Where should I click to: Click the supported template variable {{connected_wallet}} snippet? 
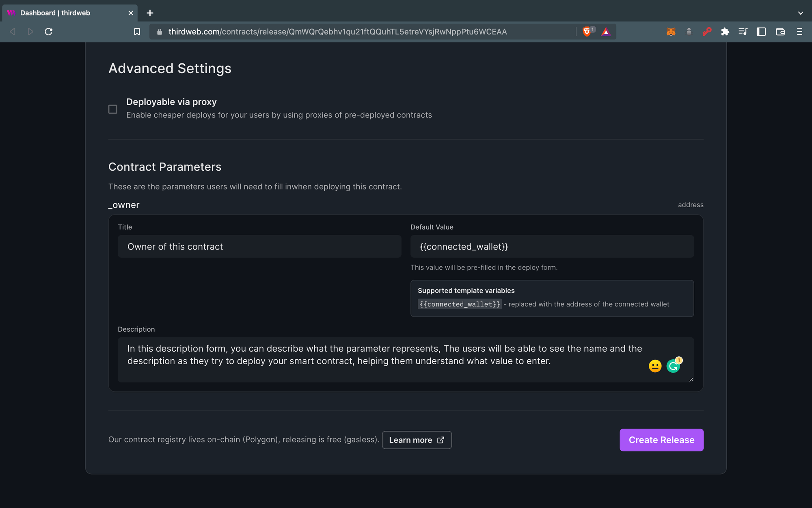click(x=459, y=304)
